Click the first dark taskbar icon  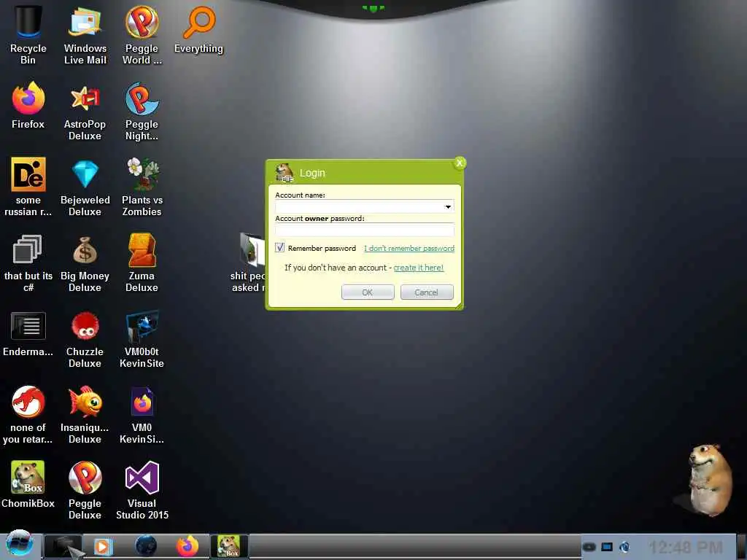click(x=63, y=545)
